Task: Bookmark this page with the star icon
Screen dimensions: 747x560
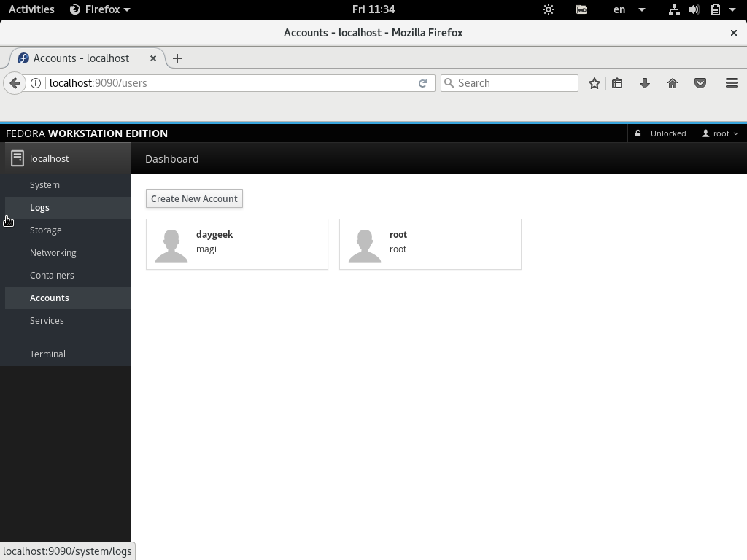Action: tap(594, 83)
